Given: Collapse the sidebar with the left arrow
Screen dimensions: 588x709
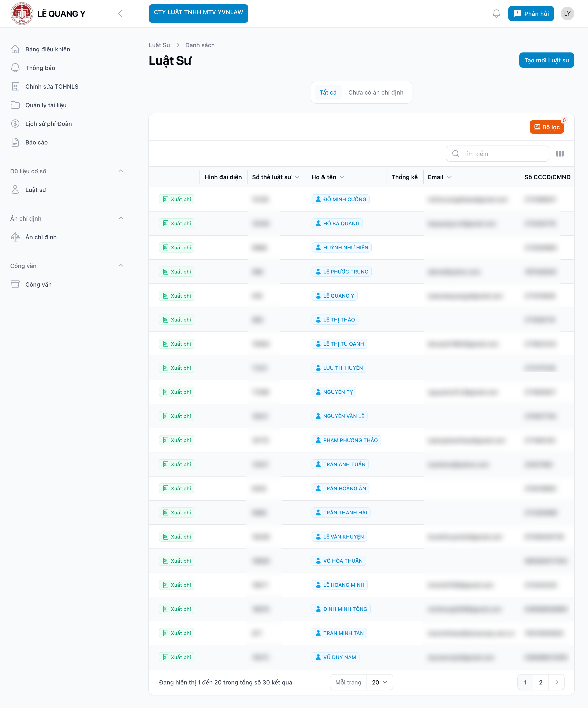Looking at the screenshot, I should click(x=120, y=14).
